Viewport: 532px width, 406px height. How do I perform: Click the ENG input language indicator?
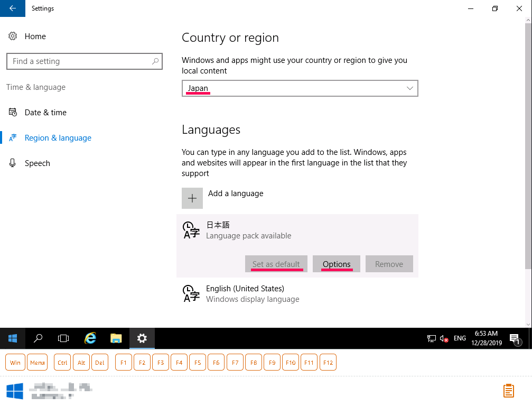pyautogui.click(x=460, y=338)
